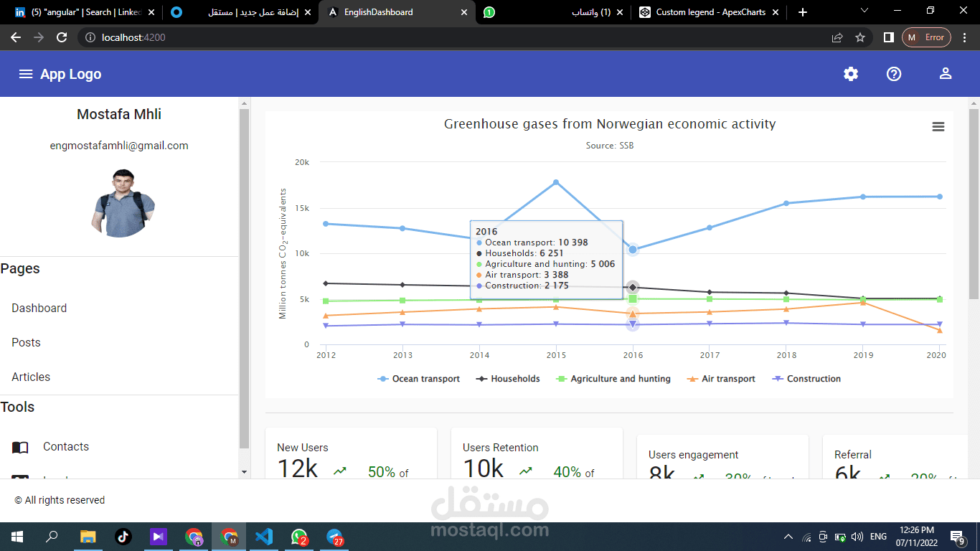Open the Dashboard page link

(x=39, y=308)
